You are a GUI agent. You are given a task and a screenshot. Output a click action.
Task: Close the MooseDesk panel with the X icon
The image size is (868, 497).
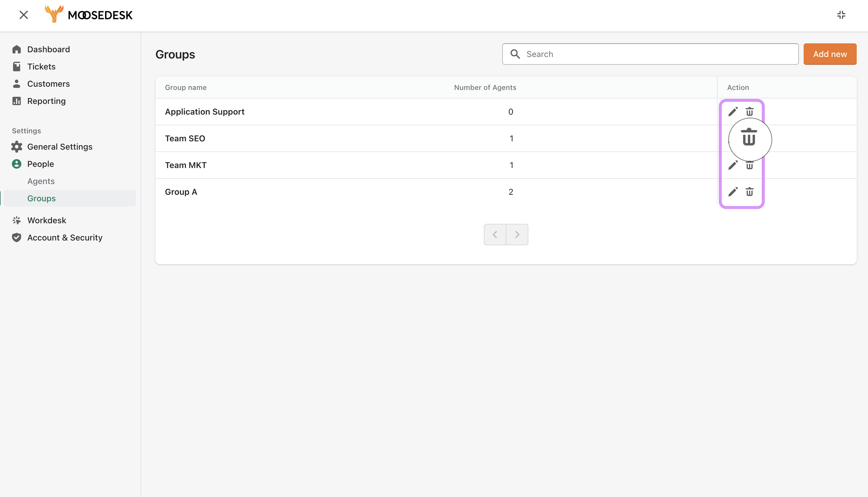(23, 15)
